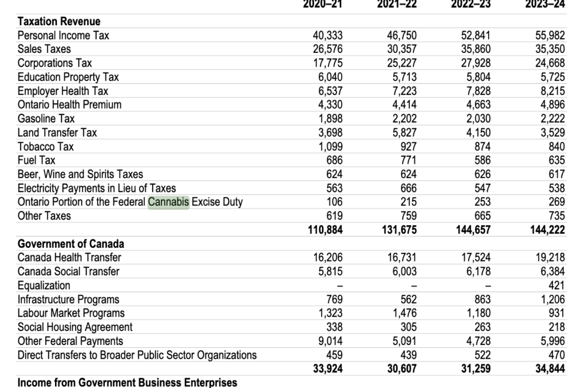Click the Tobacco Tax label
The width and height of the screenshot is (588, 388).
tap(46, 147)
